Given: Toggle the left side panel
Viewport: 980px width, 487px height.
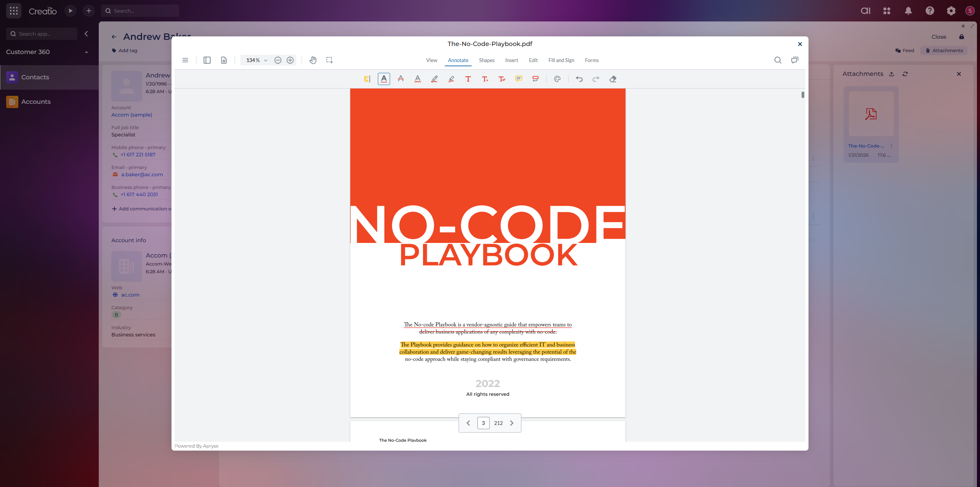Looking at the screenshot, I should coord(207,60).
